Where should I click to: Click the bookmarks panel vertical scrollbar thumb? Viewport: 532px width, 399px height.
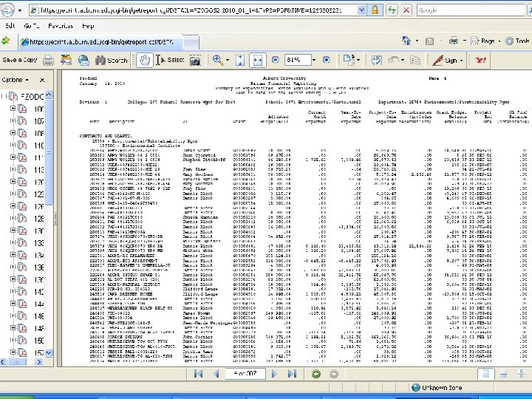pyautogui.click(x=49, y=153)
